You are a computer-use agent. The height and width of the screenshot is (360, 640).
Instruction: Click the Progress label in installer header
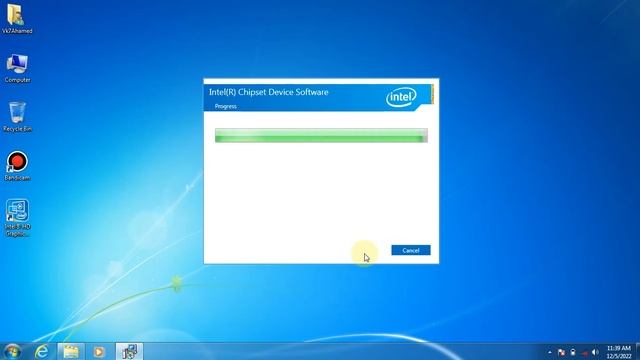point(226,106)
